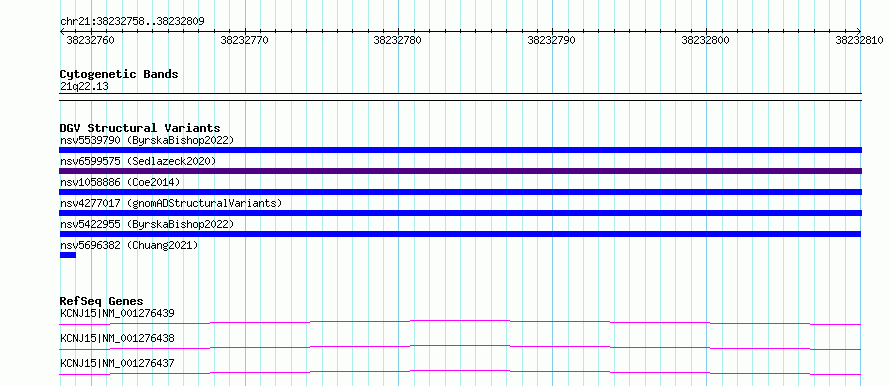
Task: Click the Cytogenetic Bands track title
Action: pyautogui.click(x=119, y=74)
